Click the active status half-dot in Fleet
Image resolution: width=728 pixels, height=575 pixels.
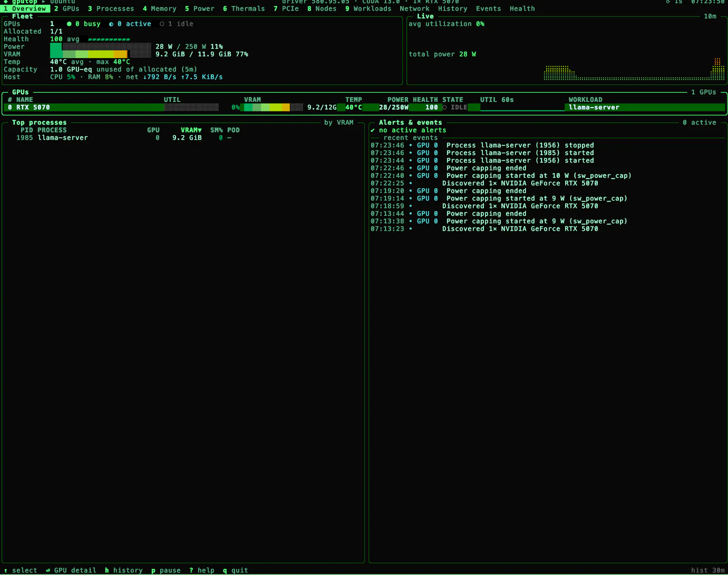click(111, 24)
